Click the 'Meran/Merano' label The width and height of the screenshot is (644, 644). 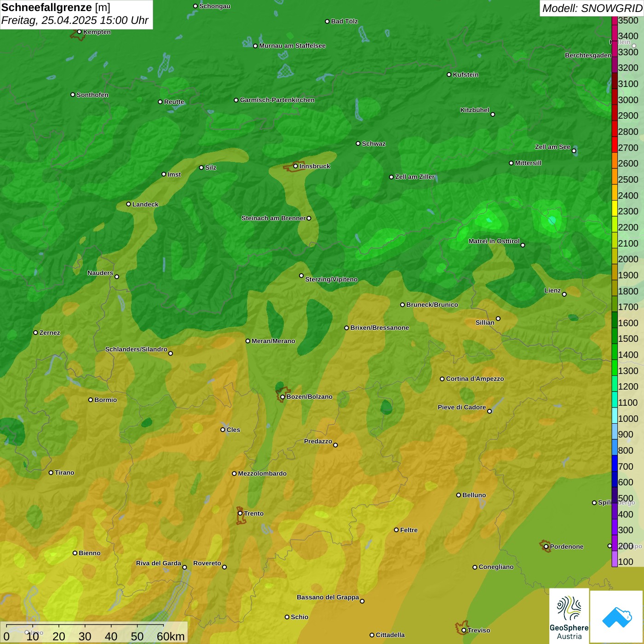click(273, 341)
